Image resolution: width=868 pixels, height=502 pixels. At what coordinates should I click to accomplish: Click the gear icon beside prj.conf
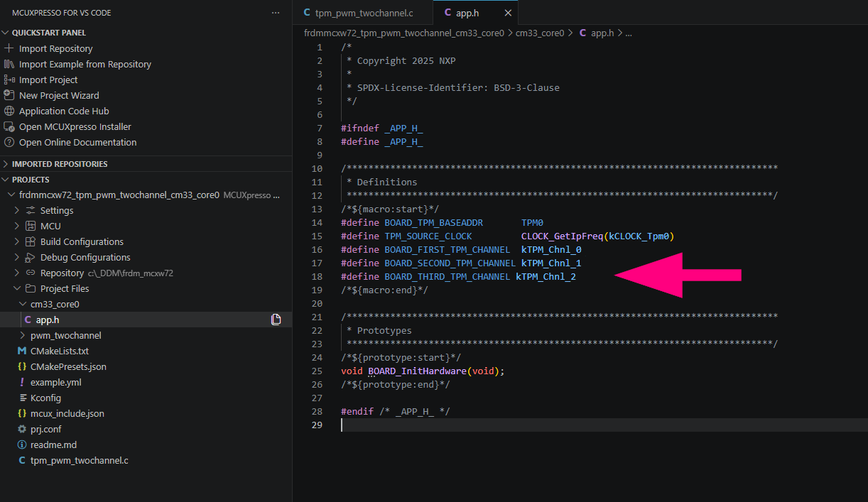[x=22, y=429]
